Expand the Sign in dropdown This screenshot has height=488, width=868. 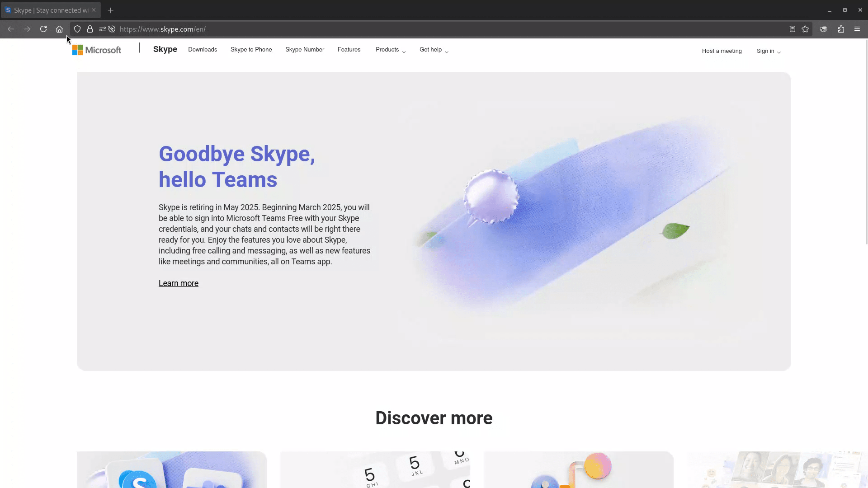pyautogui.click(x=768, y=51)
